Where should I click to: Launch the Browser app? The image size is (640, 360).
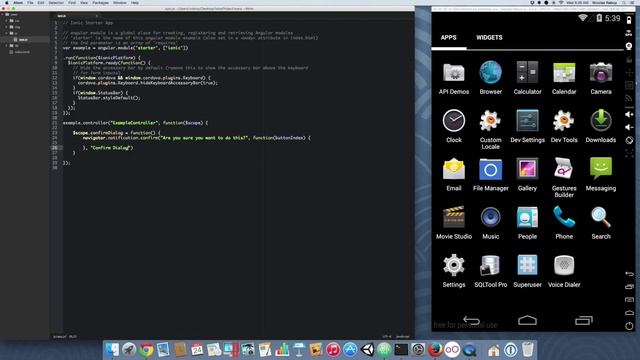(x=490, y=78)
